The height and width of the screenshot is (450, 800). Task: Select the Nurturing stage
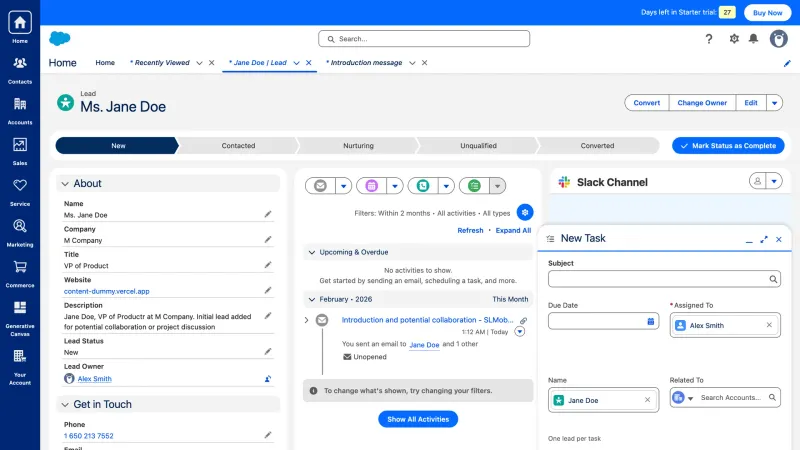click(358, 145)
